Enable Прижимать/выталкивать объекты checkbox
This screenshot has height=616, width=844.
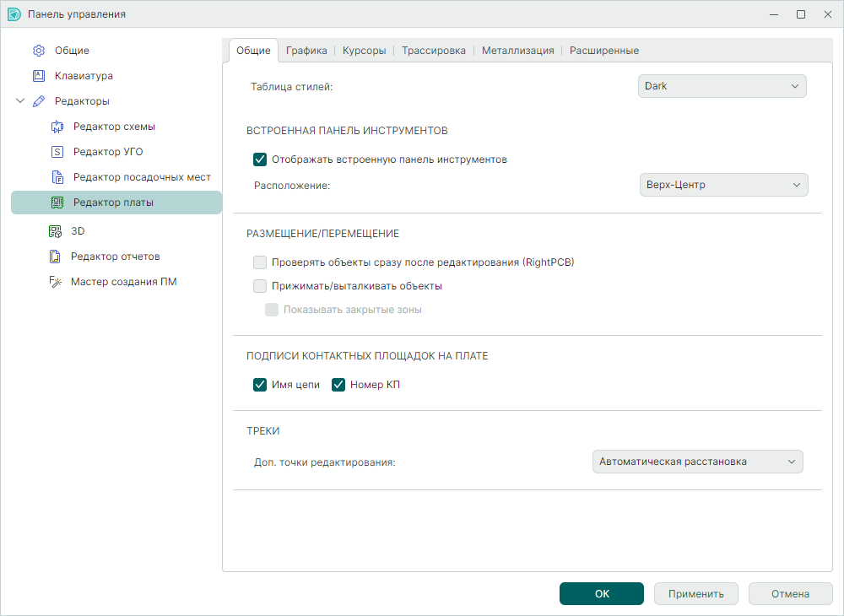[260, 286]
